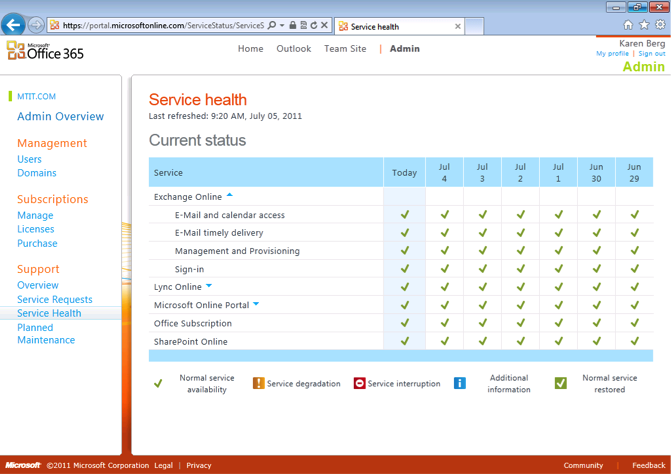
Task: Open the Favorites star icon
Action: (x=644, y=25)
